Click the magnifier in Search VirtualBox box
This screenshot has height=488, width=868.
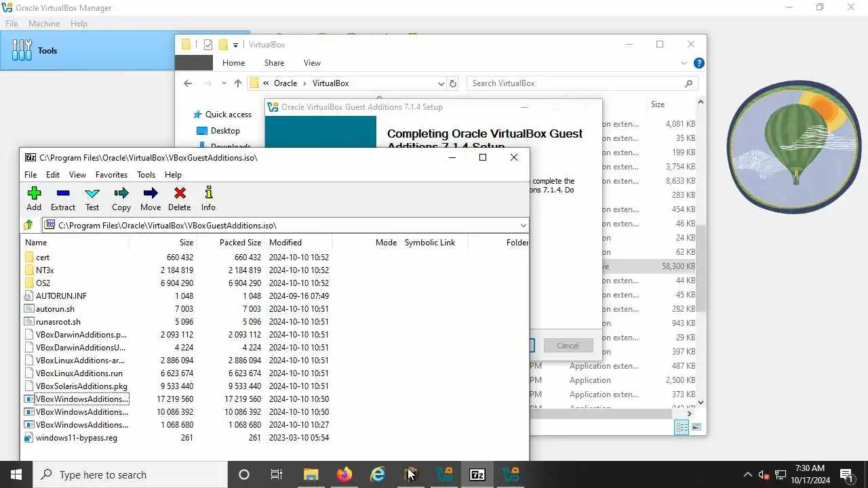688,83
